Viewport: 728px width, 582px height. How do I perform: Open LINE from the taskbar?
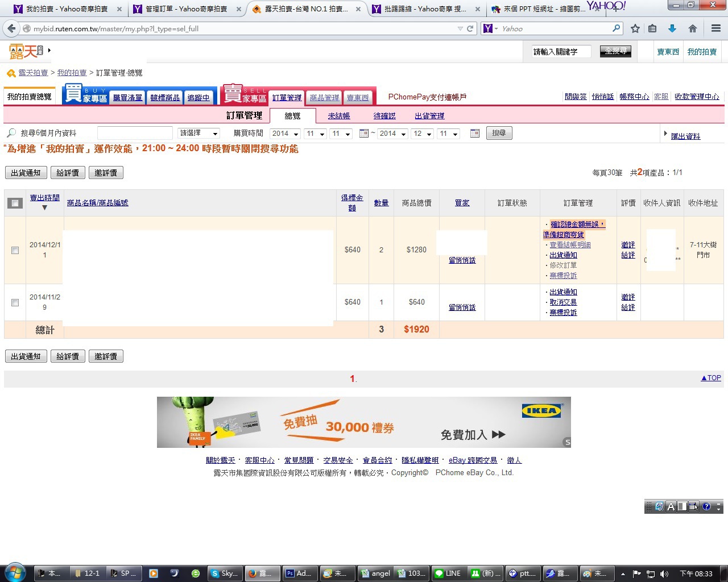tap(449, 573)
